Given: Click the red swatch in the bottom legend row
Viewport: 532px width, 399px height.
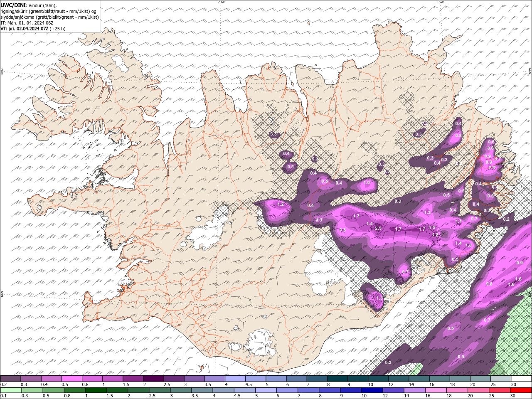Looking at the screenshot, I should pos(521,390).
